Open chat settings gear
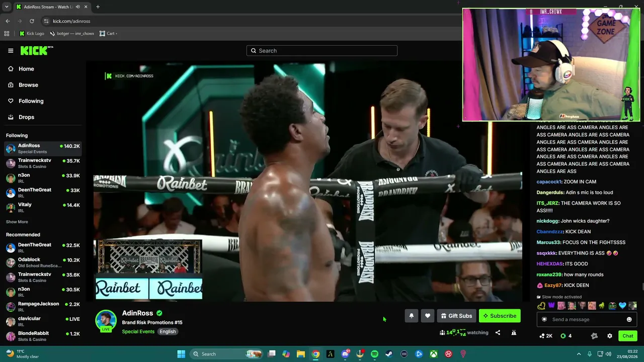644x362 pixels. click(x=610, y=336)
